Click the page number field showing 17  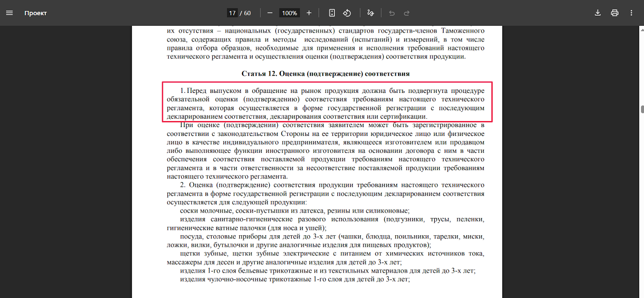coord(232,13)
